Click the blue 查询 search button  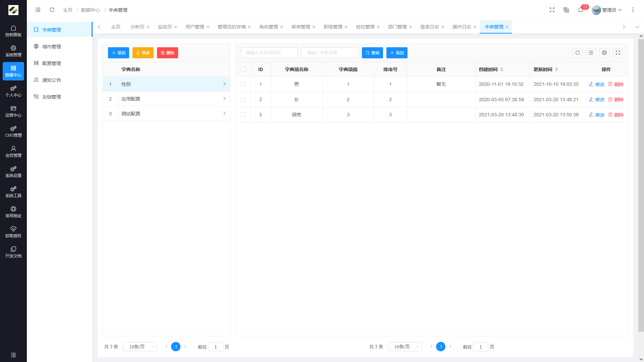[x=372, y=53]
